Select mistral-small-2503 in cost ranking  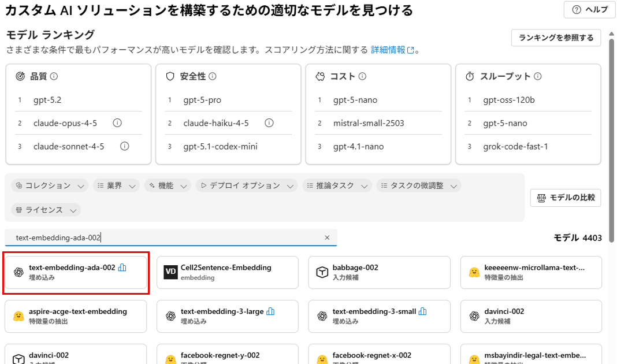click(369, 123)
